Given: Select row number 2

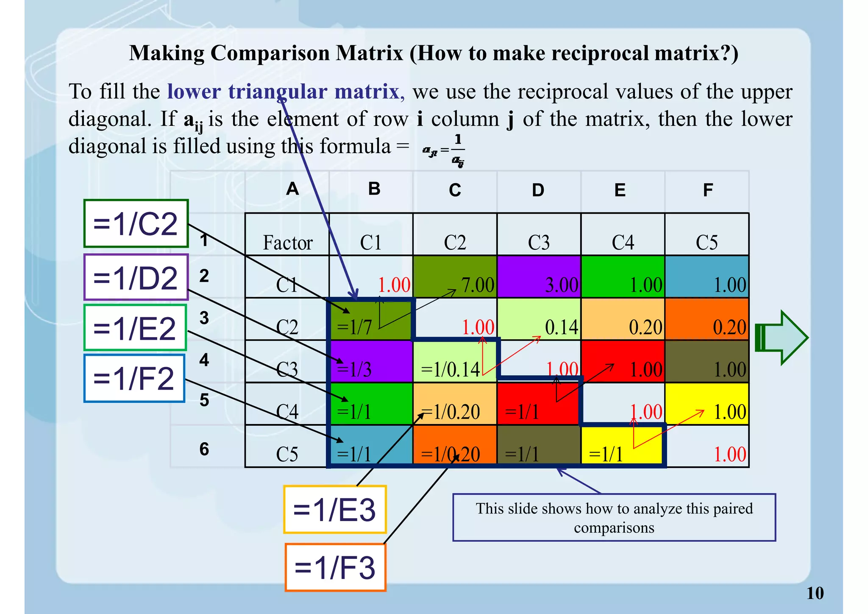Looking at the screenshot, I should click(x=204, y=276).
